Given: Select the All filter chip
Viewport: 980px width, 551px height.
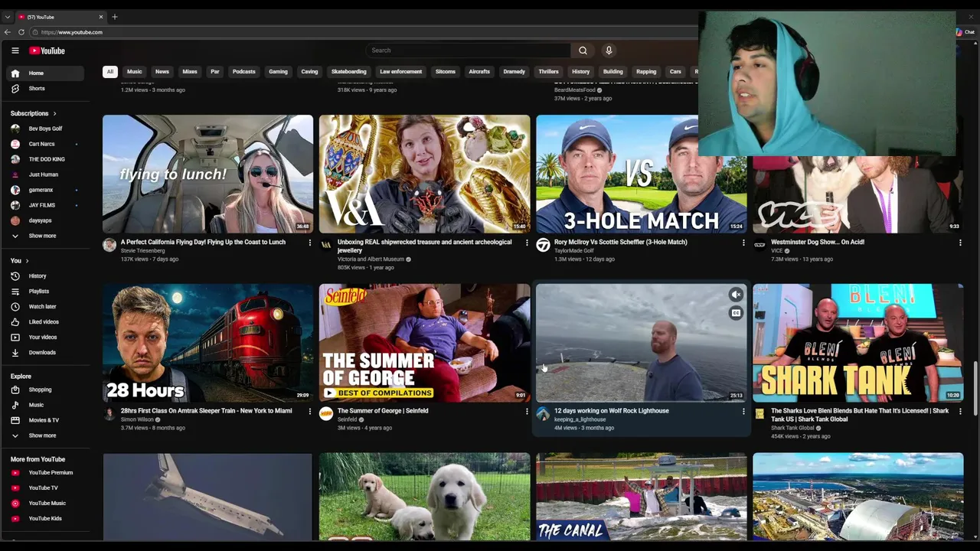Looking at the screenshot, I should (x=110, y=72).
